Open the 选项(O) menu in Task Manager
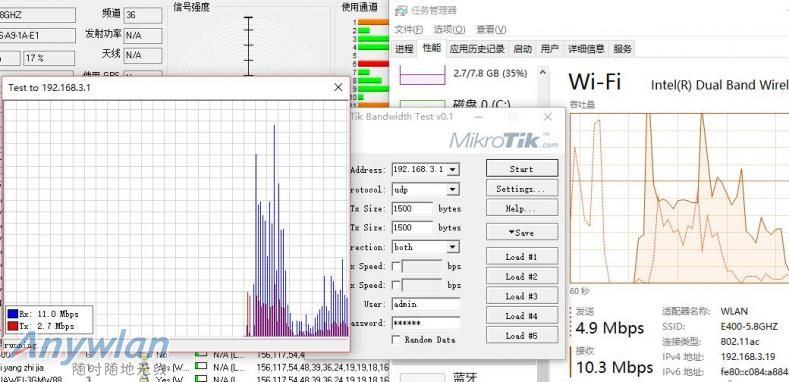The height and width of the screenshot is (382, 789). click(449, 29)
